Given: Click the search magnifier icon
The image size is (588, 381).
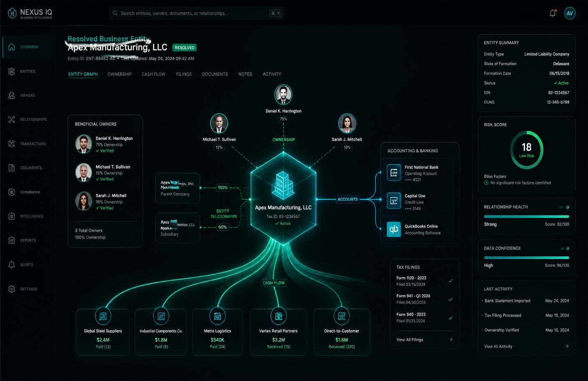Looking at the screenshot, I should pyautogui.click(x=115, y=13).
